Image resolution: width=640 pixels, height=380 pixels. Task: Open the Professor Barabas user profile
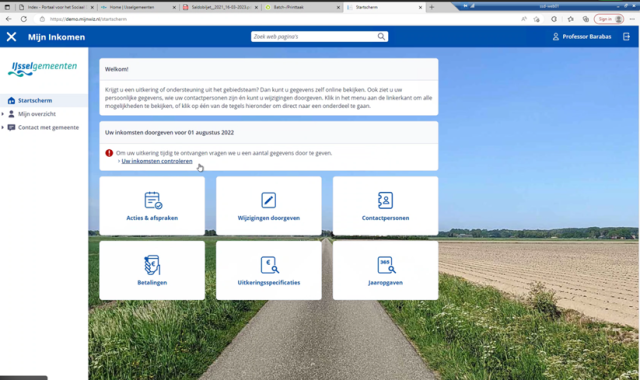pos(582,37)
